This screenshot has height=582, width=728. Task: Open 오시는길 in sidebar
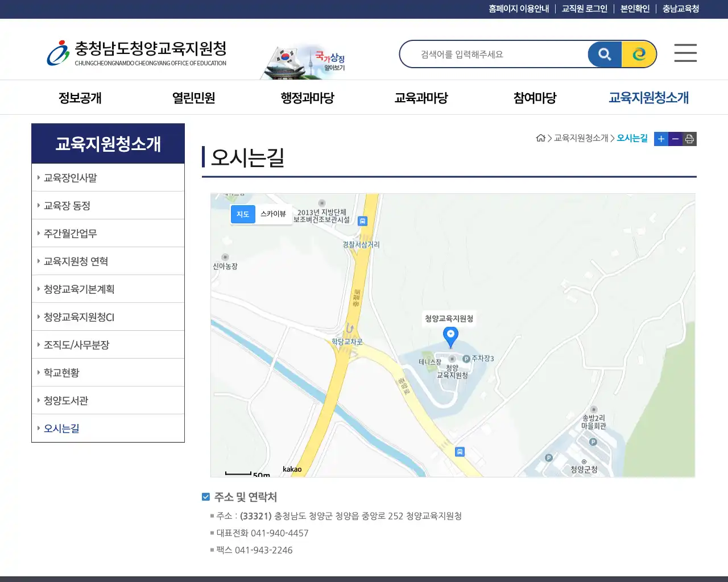108,429
